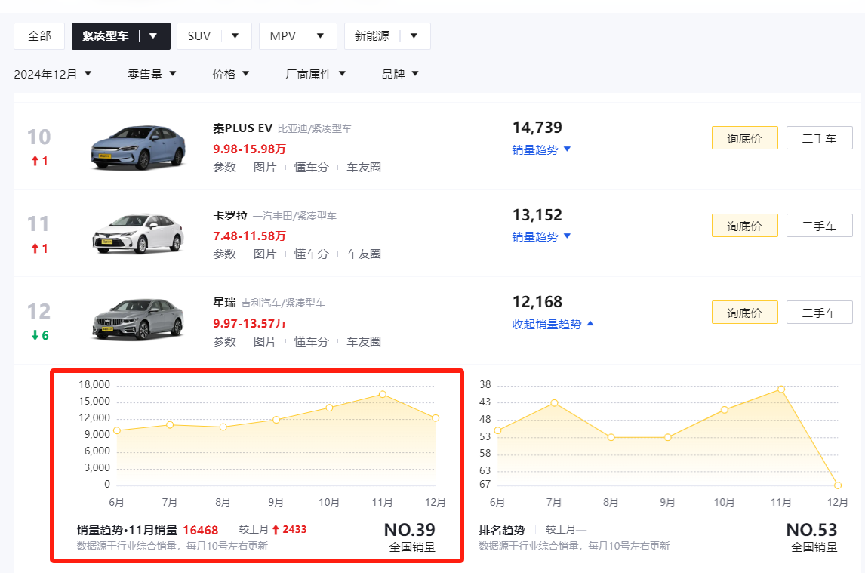Image resolution: width=865 pixels, height=573 pixels.
Task: Select the 全部 category tab
Action: point(39,36)
